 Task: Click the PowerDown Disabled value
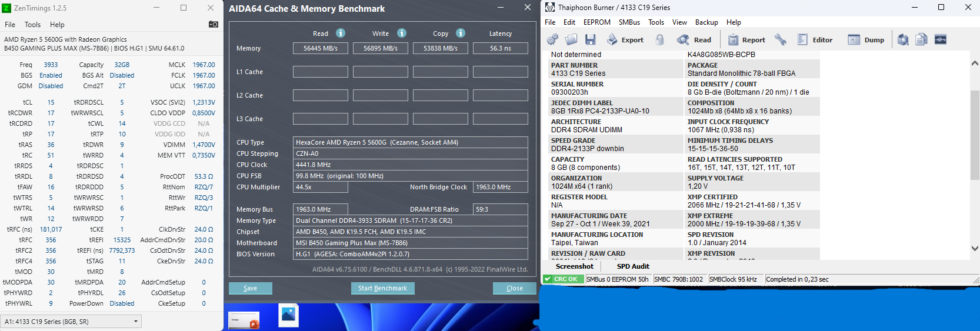[122, 303]
